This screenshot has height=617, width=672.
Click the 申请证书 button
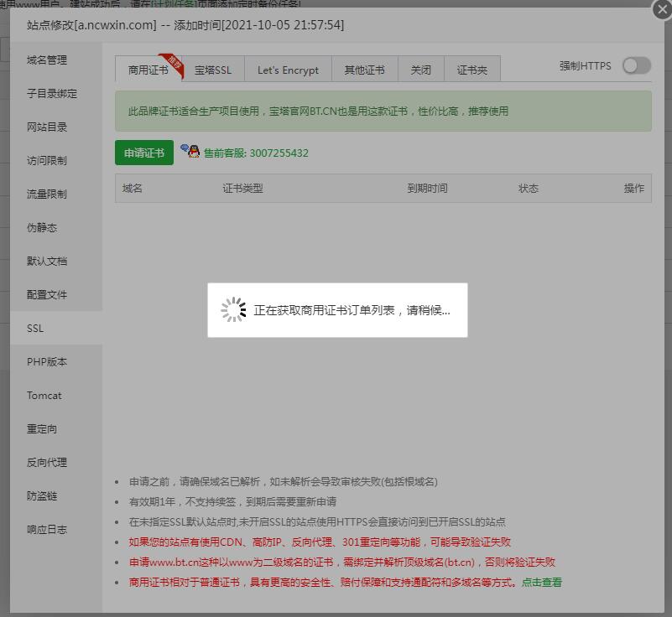(x=144, y=153)
